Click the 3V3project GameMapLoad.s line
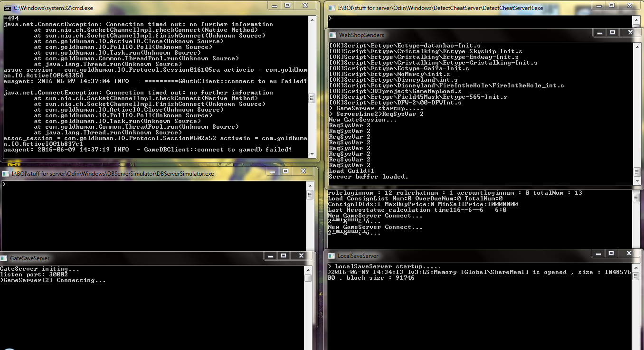Viewport: 644px width, 350px height. point(395,91)
